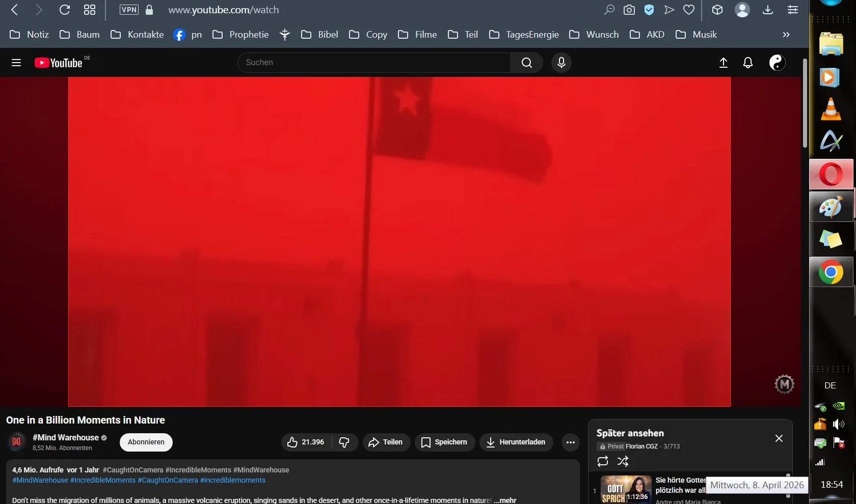
Task: Download the video via Herunterladen
Action: [516, 442]
